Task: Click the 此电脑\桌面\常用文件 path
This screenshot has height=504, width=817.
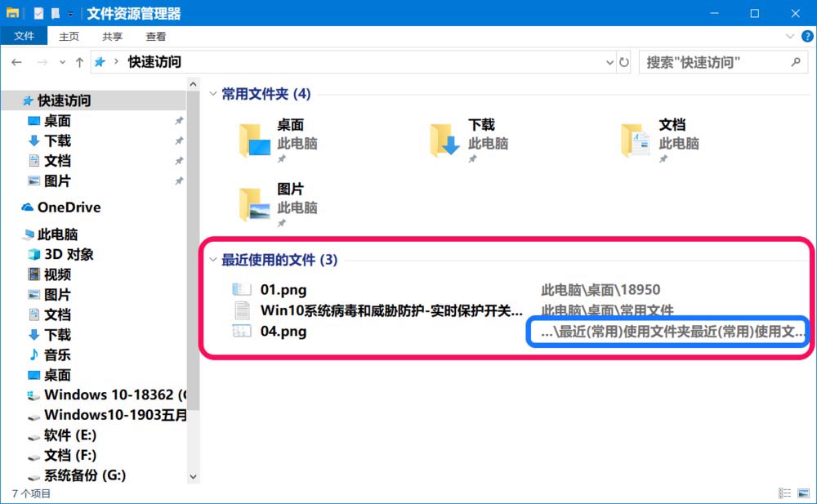Action: pyautogui.click(x=607, y=310)
